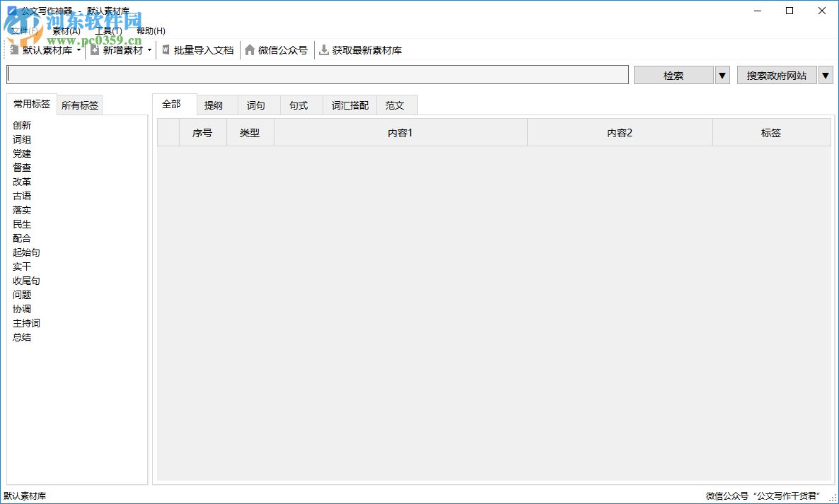Image resolution: width=839 pixels, height=504 pixels.
Task: Click the 标签 column header
Action: pyautogui.click(x=772, y=133)
